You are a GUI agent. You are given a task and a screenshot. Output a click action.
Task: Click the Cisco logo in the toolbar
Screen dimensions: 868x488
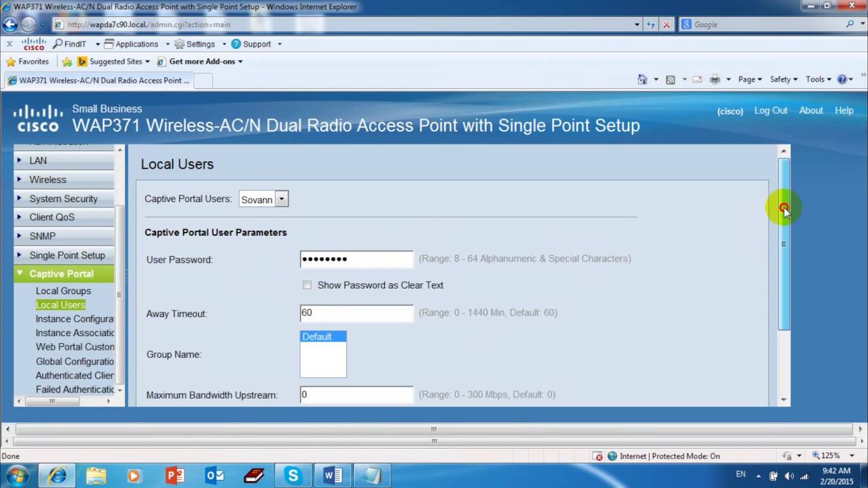click(x=33, y=44)
